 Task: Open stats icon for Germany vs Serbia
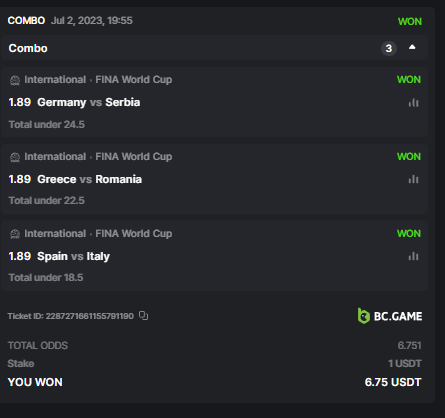tap(413, 103)
